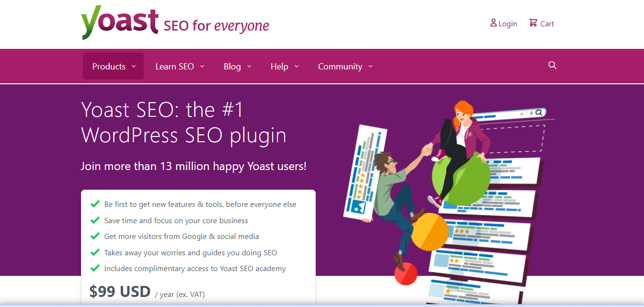The height and width of the screenshot is (307, 644).
Task: Click the '$99 USD' price
Action: pos(120,291)
